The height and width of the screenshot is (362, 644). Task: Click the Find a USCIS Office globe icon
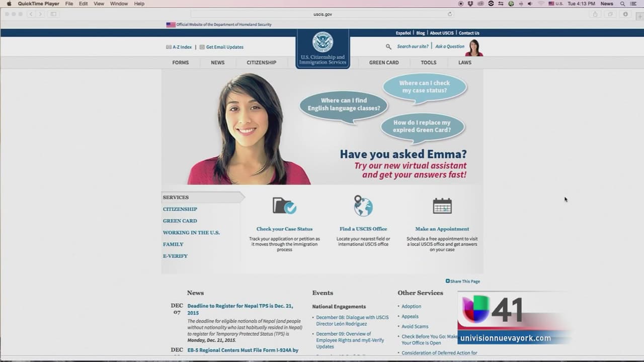(x=363, y=206)
